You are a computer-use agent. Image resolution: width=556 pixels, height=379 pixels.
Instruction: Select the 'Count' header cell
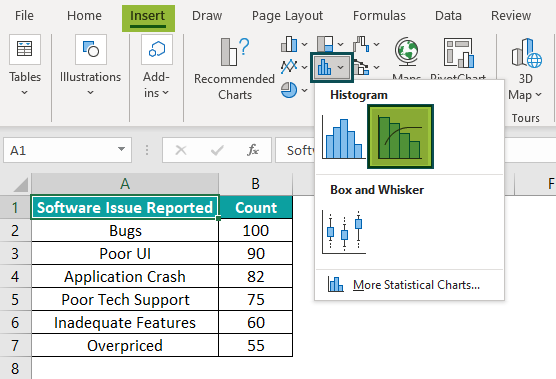256,207
